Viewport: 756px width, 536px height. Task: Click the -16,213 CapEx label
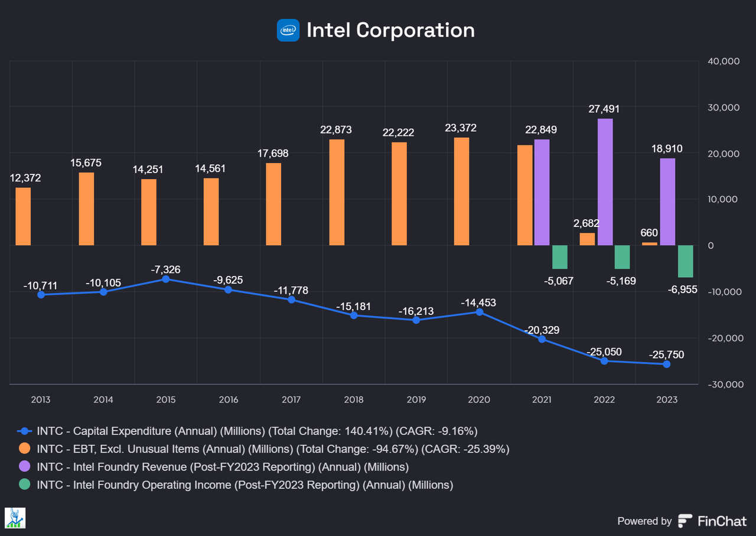(x=416, y=310)
